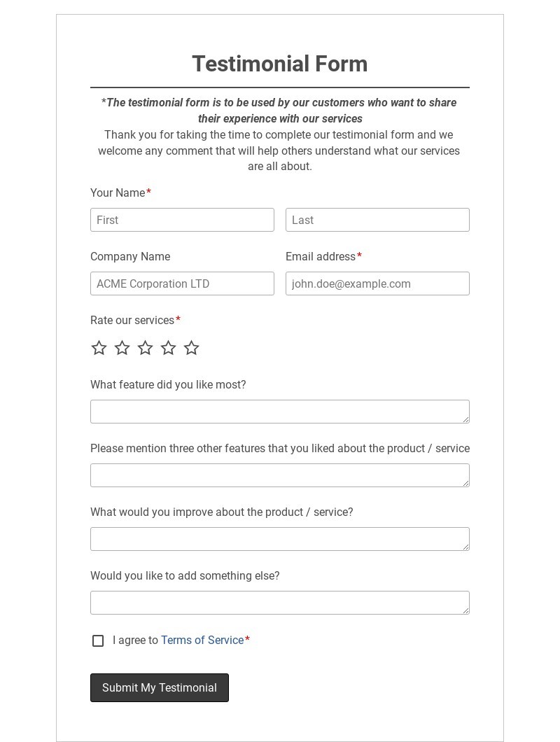Focus the favorite feature text box
The image size is (560, 742).
279,412
